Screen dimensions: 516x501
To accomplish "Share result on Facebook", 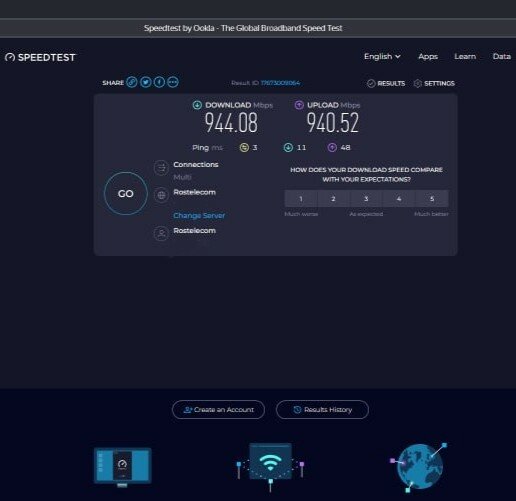I will pos(159,82).
